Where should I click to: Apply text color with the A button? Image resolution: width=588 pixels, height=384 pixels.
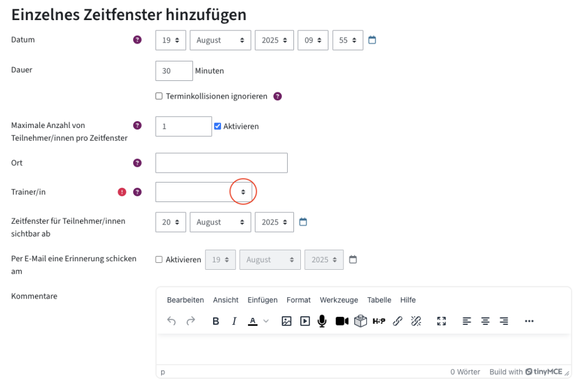tap(253, 321)
